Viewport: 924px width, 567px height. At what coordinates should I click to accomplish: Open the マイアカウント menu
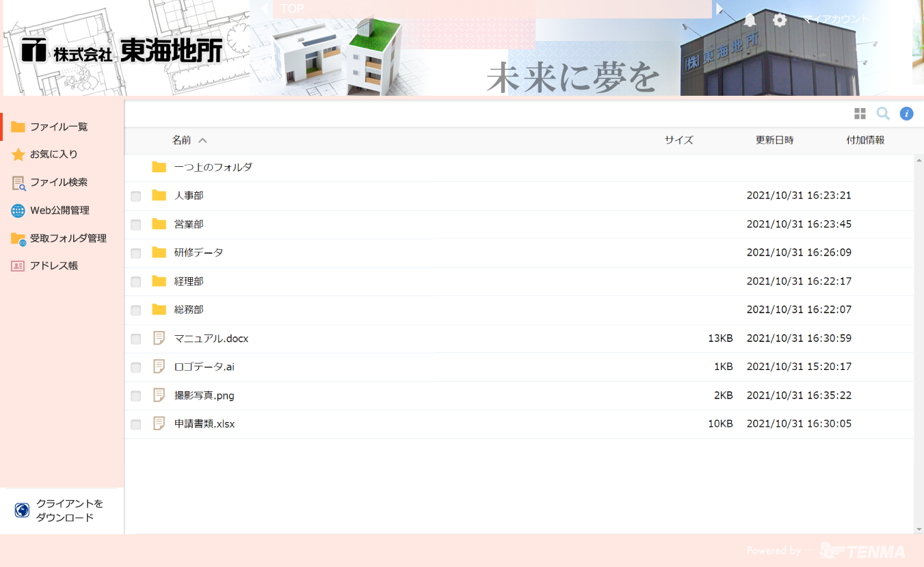[x=836, y=19]
